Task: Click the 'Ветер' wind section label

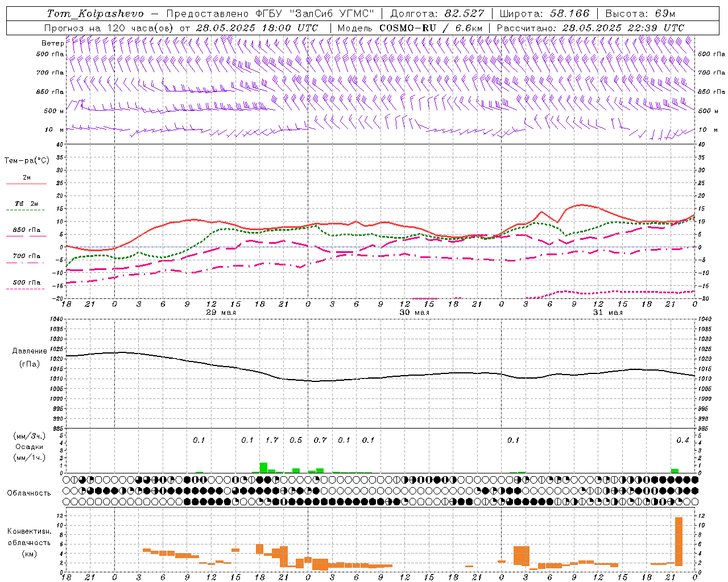Action: pos(52,43)
